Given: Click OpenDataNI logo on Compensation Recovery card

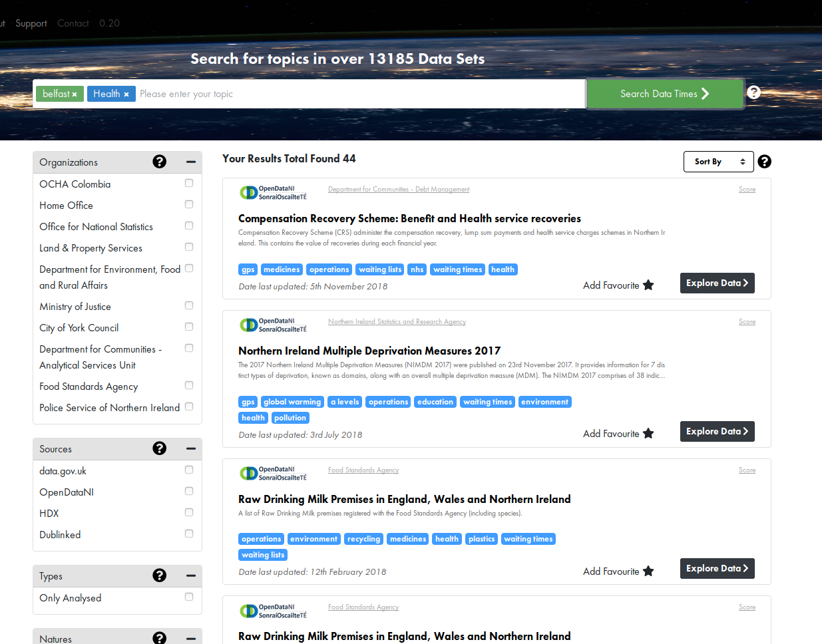Looking at the screenshot, I should click(273, 193).
